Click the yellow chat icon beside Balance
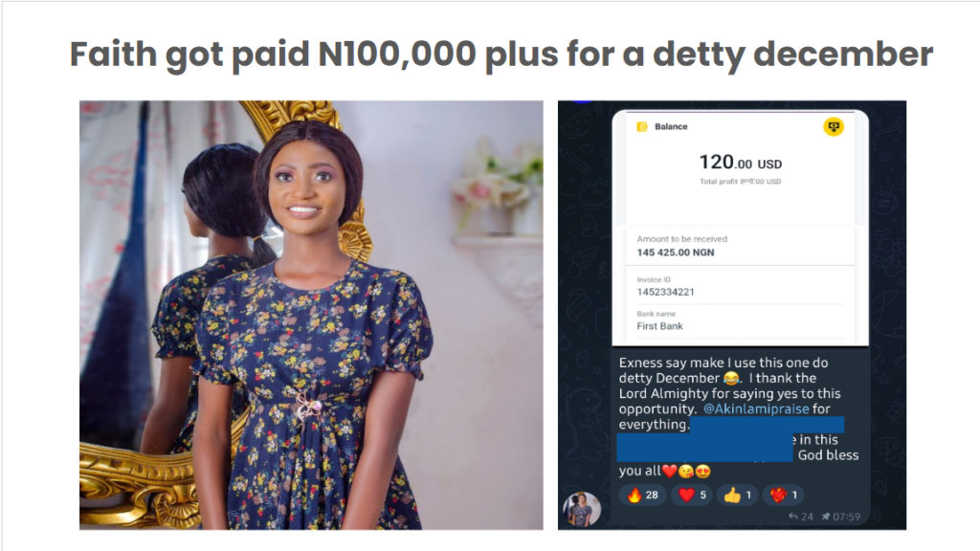Image resolution: width=980 pixels, height=551 pixels. [833, 126]
